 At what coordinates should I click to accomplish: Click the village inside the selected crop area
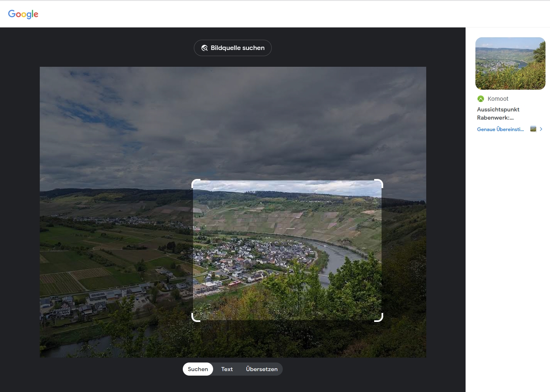coord(254,258)
